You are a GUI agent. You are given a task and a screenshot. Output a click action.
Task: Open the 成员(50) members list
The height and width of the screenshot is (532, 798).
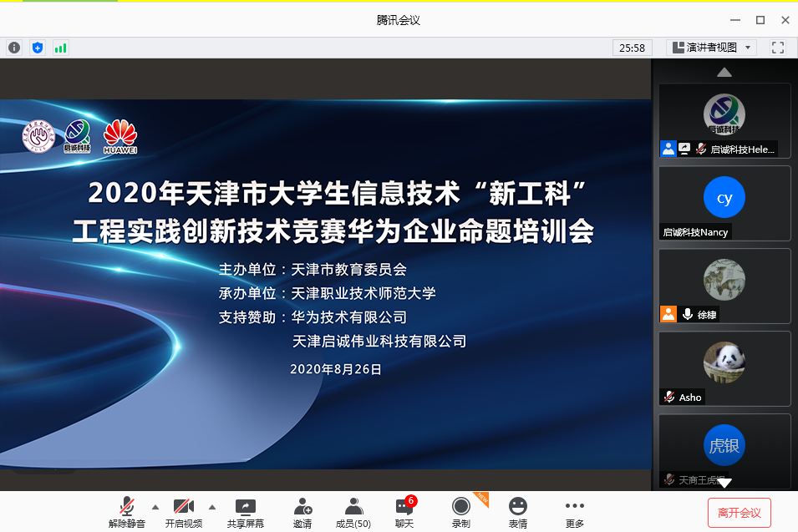click(353, 513)
